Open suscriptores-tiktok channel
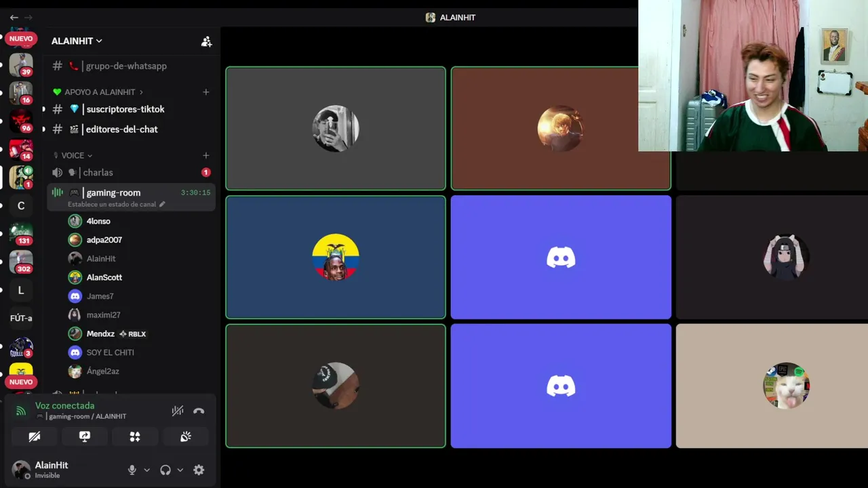 click(x=131, y=109)
